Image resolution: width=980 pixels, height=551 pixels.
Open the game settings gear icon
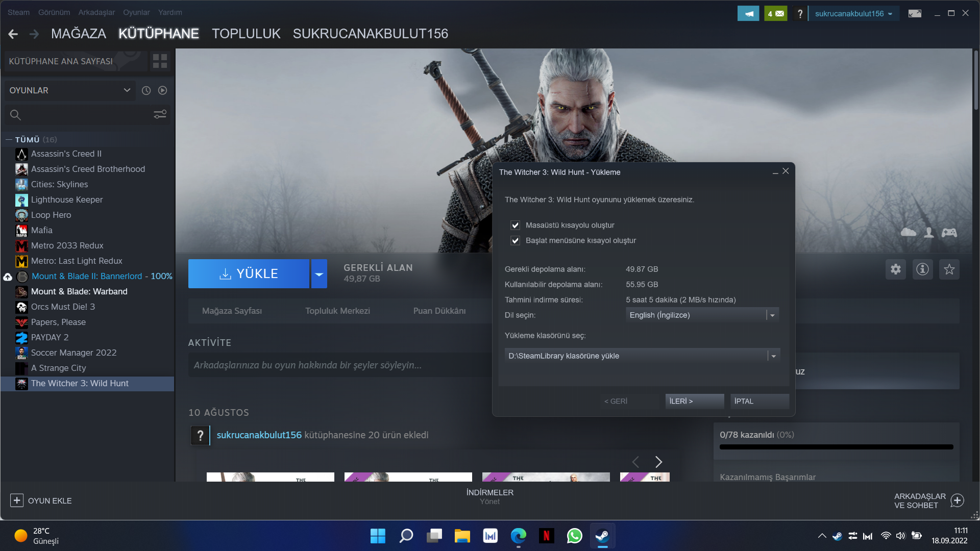pos(895,269)
